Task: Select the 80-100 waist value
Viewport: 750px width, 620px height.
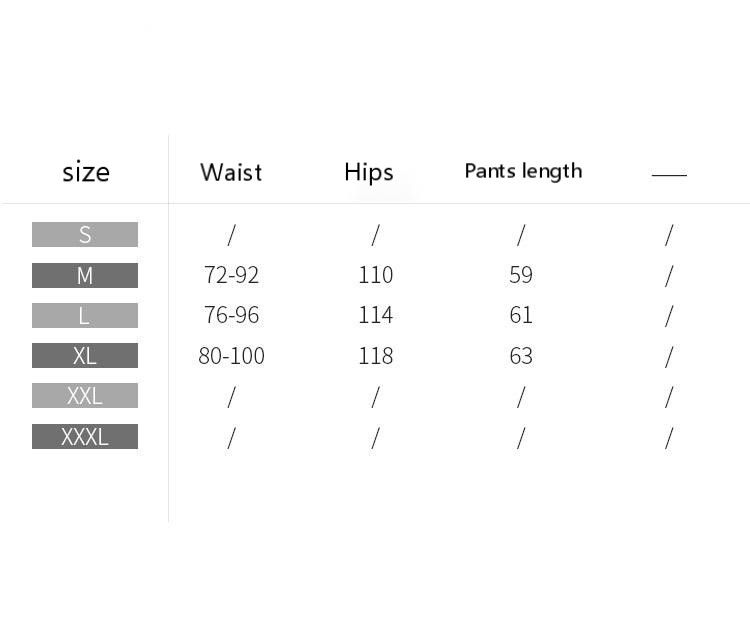Action: 231,356
